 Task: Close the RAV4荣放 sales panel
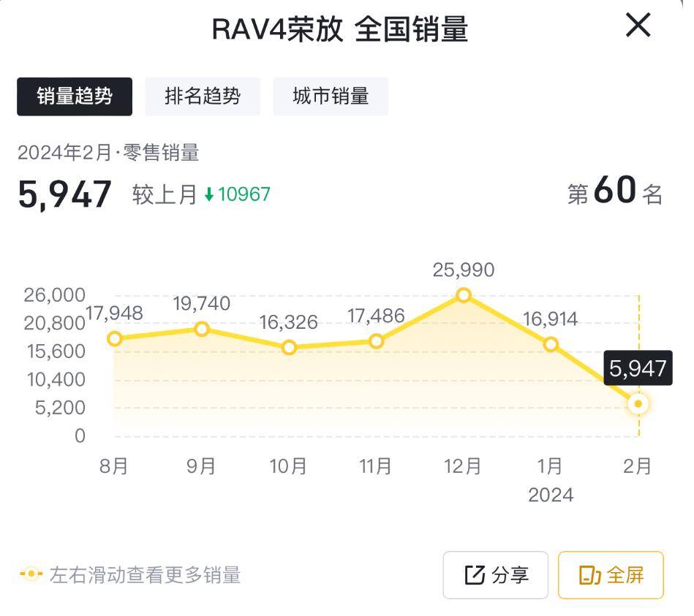(x=638, y=25)
